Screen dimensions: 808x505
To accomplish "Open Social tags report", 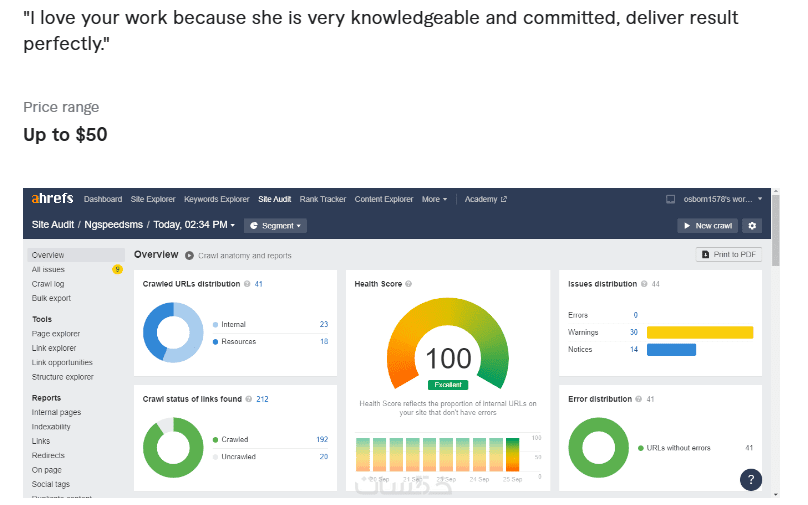I will (50, 484).
